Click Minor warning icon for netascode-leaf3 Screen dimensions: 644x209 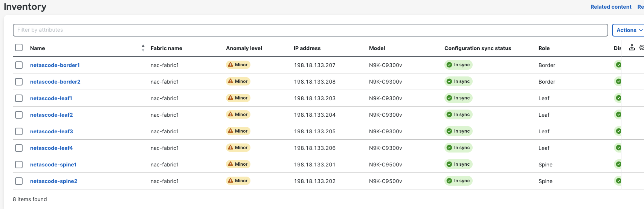tap(230, 131)
